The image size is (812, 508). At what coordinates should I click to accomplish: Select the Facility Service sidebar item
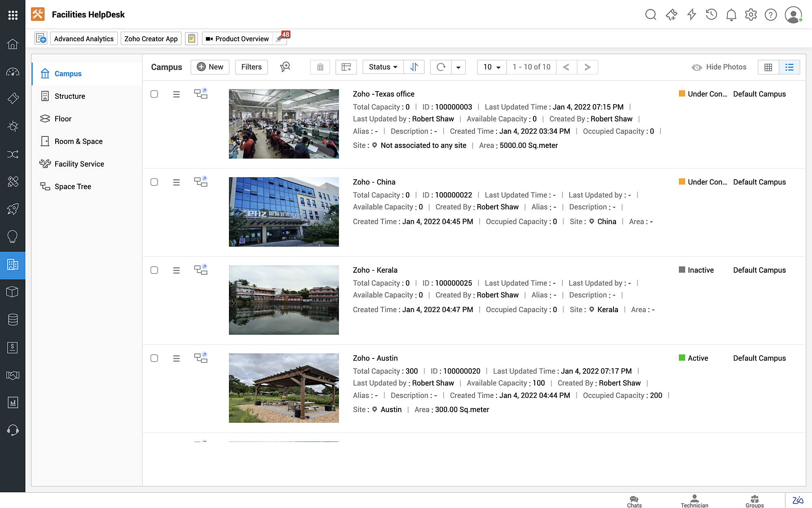pos(79,163)
